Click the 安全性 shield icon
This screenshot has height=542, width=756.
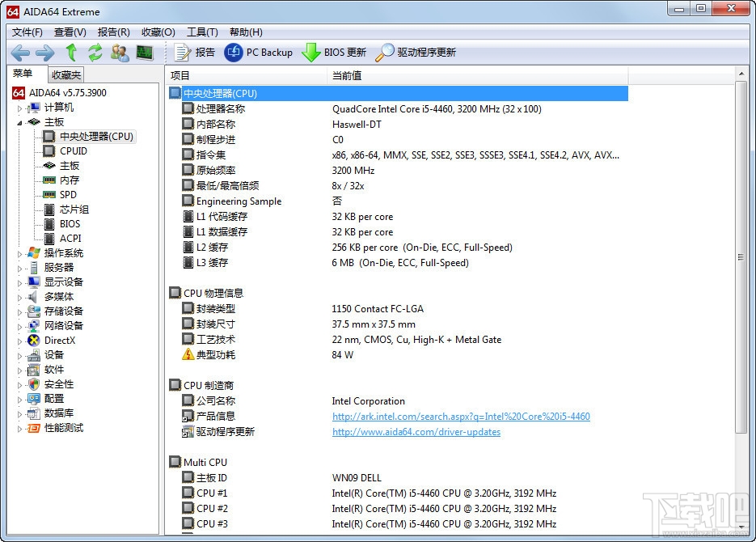[x=34, y=384]
